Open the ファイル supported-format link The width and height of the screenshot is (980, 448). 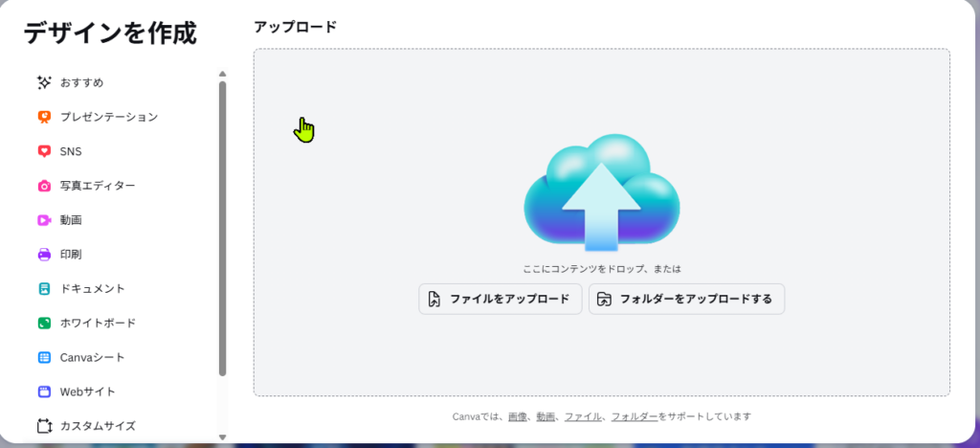tap(583, 416)
